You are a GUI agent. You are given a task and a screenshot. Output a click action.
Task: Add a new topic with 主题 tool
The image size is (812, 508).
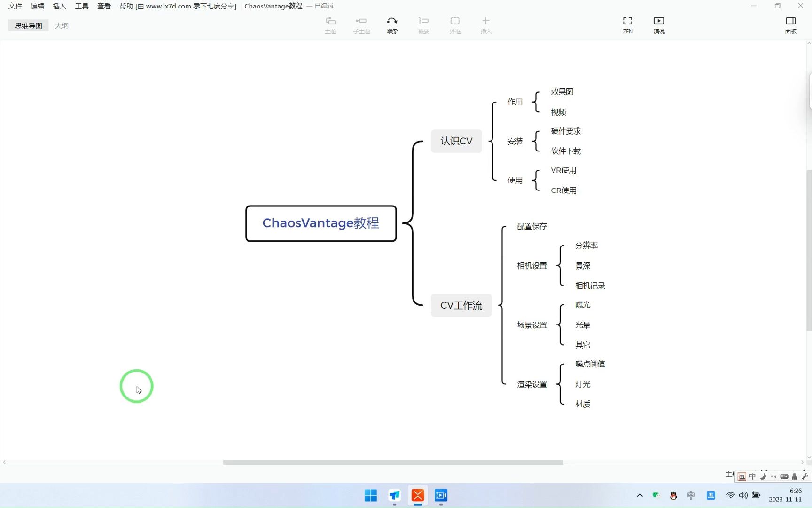point(330,25)
